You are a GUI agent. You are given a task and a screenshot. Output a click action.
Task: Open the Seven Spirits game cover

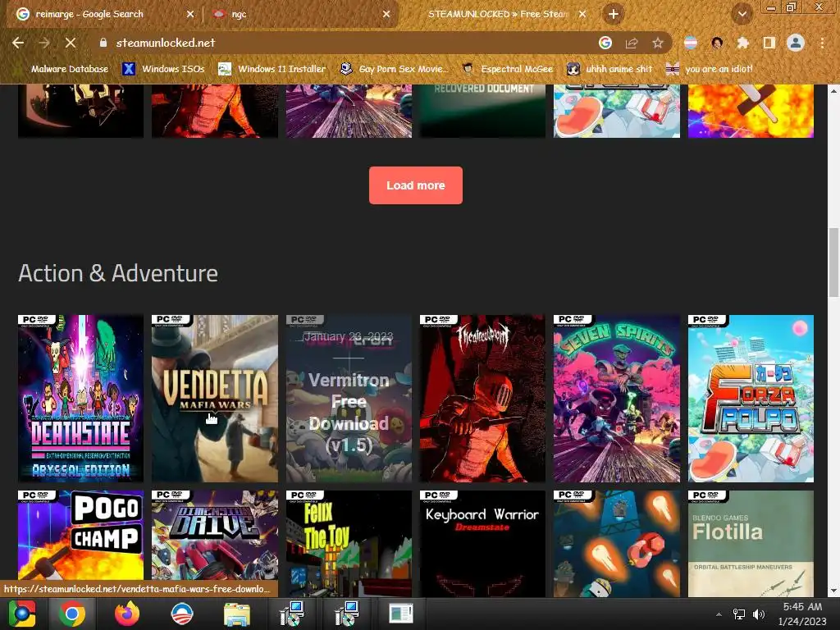617,399
